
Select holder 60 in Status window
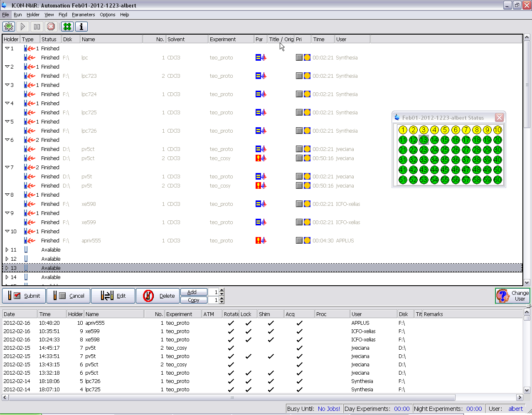(498, 180)
